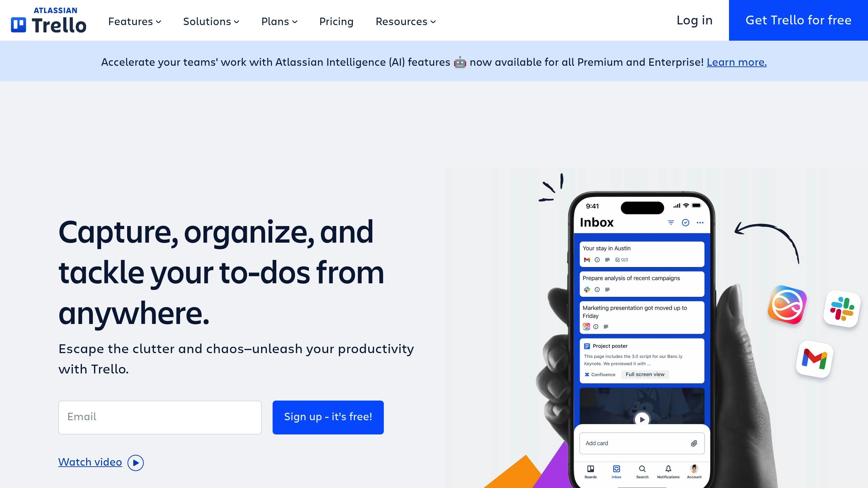
Task: Click the filter icon in Inbox header
Action: (x=671, y=222)
